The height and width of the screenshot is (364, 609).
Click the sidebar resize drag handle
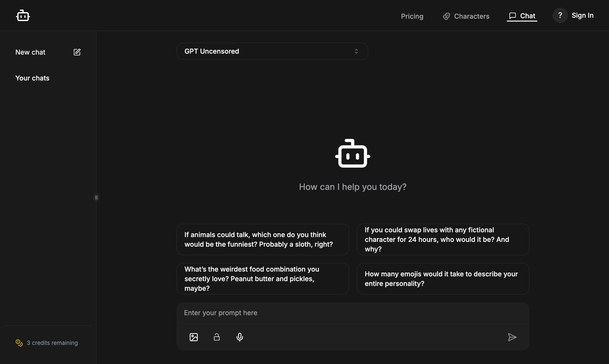96,198
